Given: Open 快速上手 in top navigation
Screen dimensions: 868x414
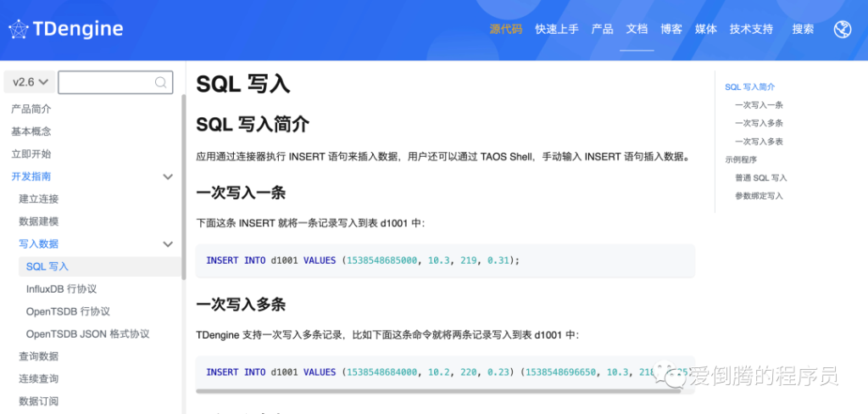Looking at the screenshot, I should point(557,30).
